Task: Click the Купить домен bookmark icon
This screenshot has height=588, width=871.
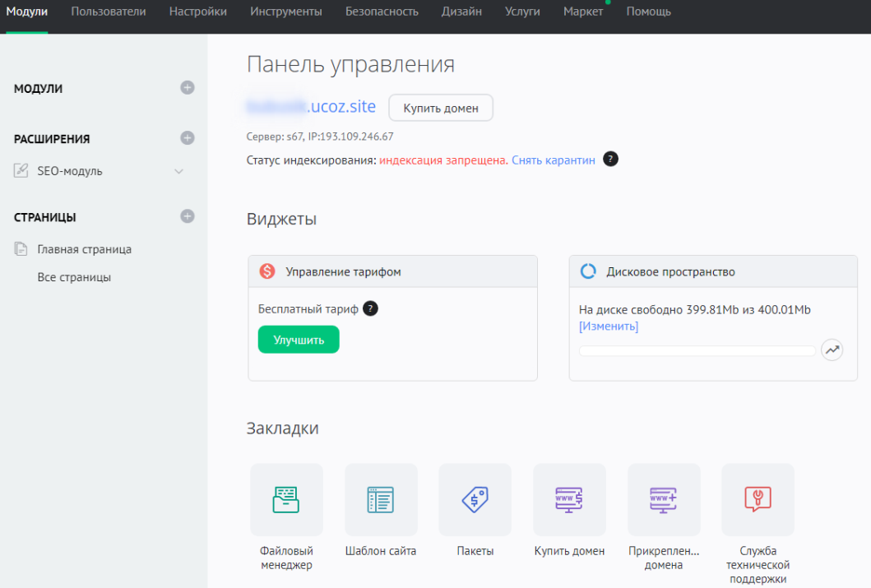Action: point(569,499)
